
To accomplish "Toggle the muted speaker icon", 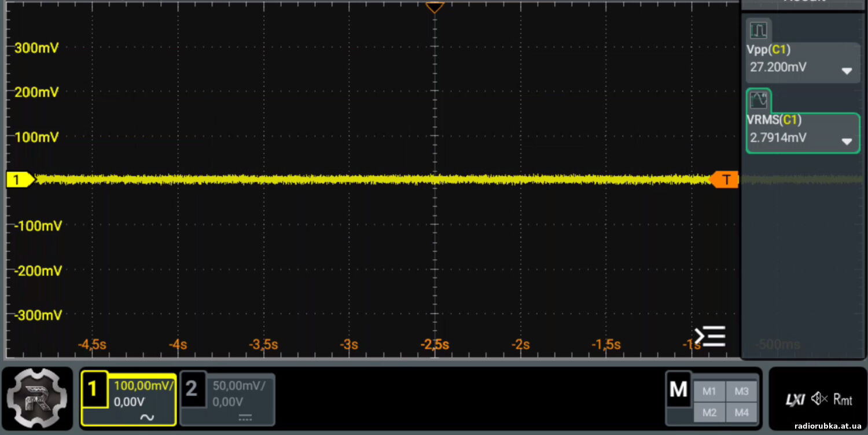I will pos(819,399).
